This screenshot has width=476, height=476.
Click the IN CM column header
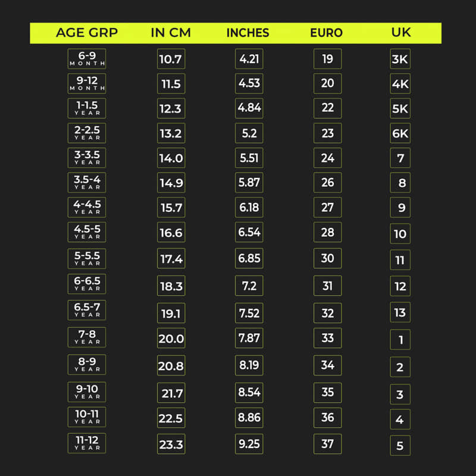coord(170,33)
